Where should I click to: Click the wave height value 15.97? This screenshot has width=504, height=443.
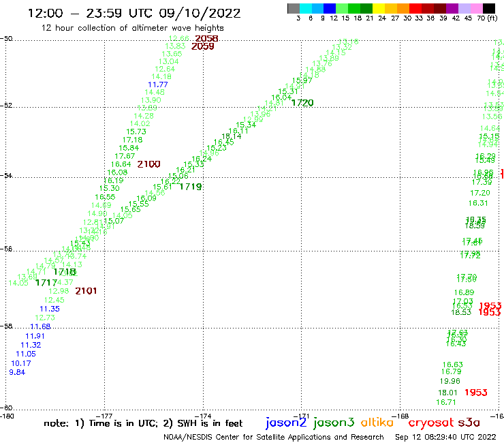click(302, 80)
